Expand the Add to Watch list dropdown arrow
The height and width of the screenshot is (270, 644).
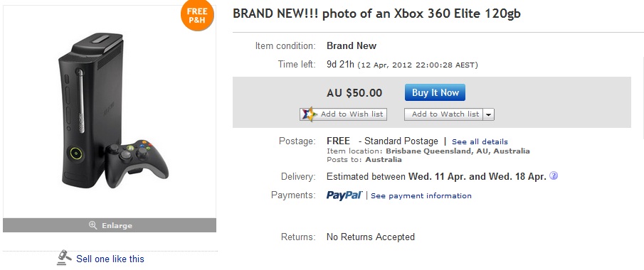pyautogui.click(x=488, y=114)
